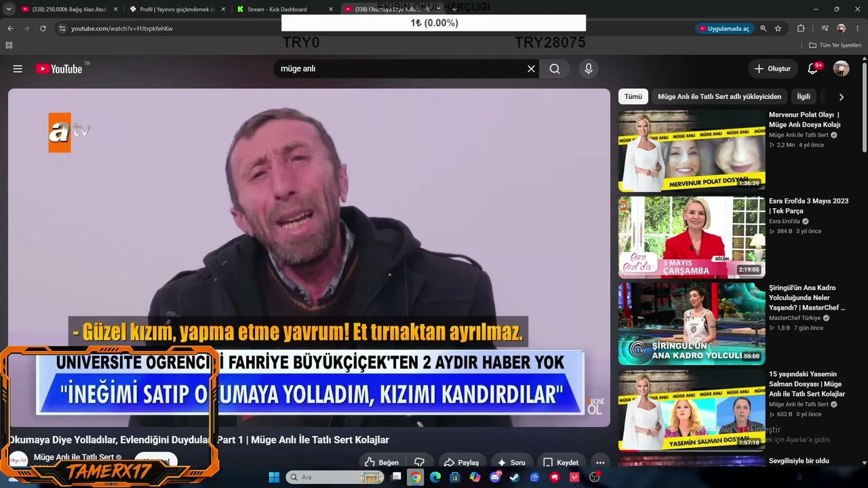Open the Chrome extensions puzzle icon
The height and width of the screenshot is (488, 868).
pyautogui.click(x=801, y=28)
